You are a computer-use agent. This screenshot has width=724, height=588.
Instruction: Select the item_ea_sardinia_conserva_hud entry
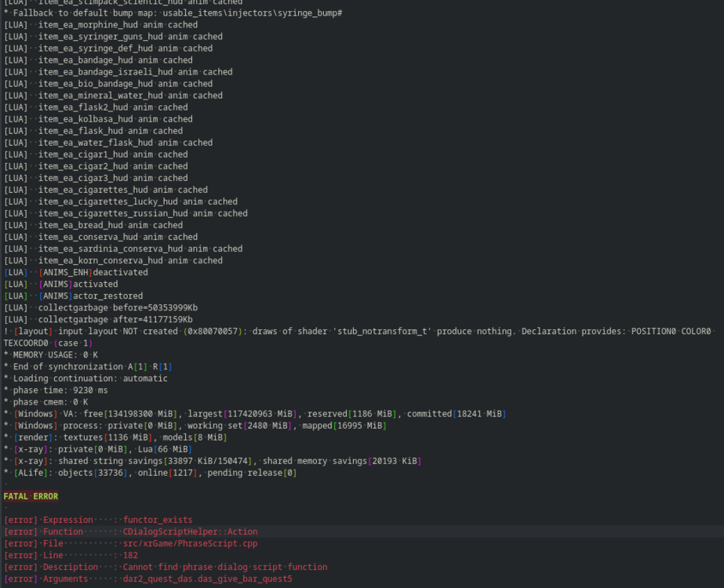(123, 249)
